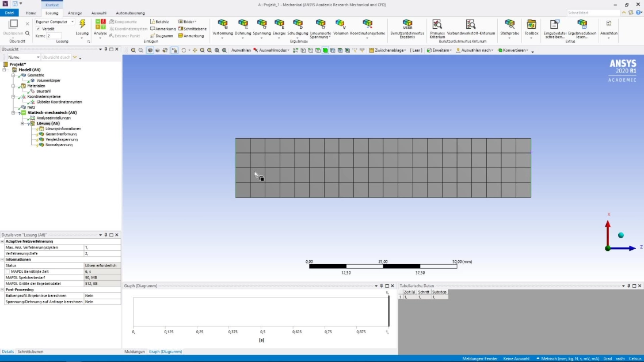Open the Auswahlmodus dropdown
Image resolution: width=644 pixels, height=362 pixels.
(x=272, y=50)
